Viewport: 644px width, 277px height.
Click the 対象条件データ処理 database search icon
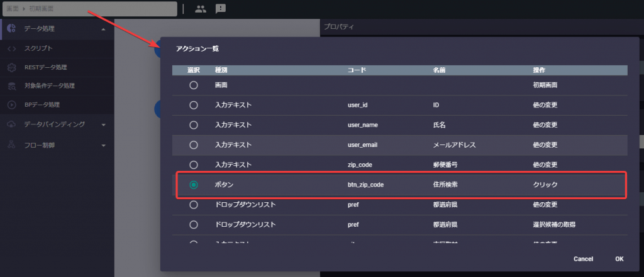click(x=12, y=86)
